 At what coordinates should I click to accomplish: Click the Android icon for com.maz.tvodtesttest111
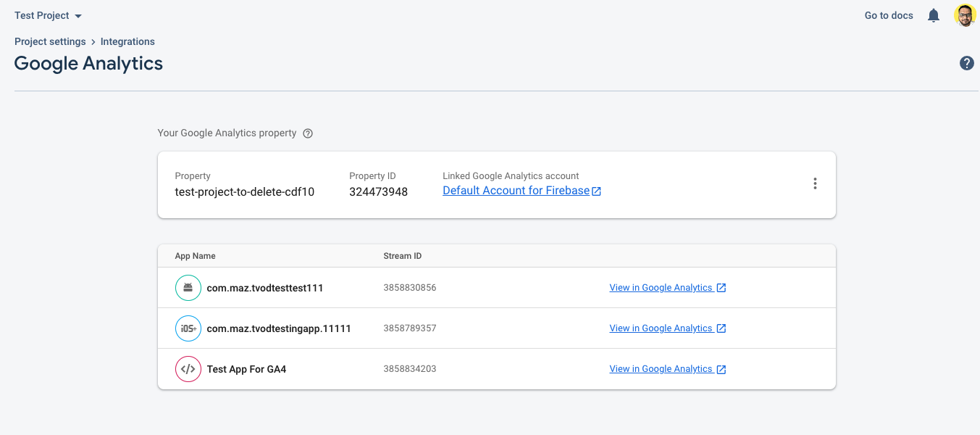tap(188, 288)
